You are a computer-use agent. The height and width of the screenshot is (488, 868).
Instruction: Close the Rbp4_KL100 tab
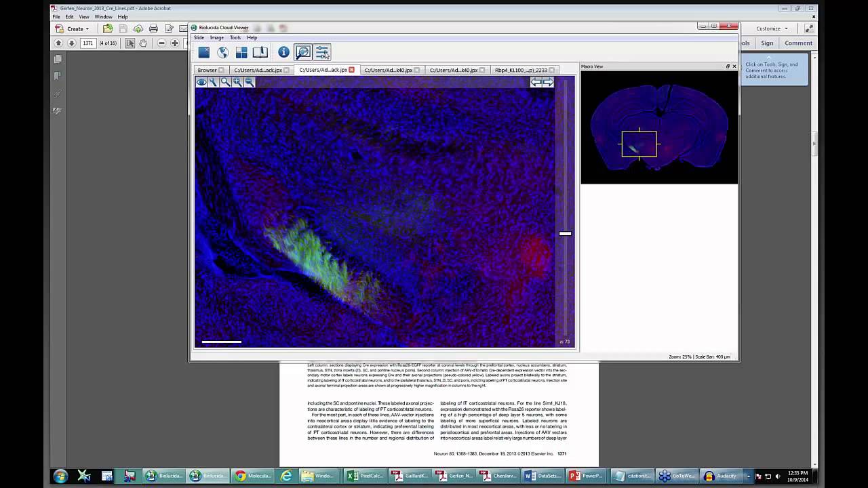(552, 70)
